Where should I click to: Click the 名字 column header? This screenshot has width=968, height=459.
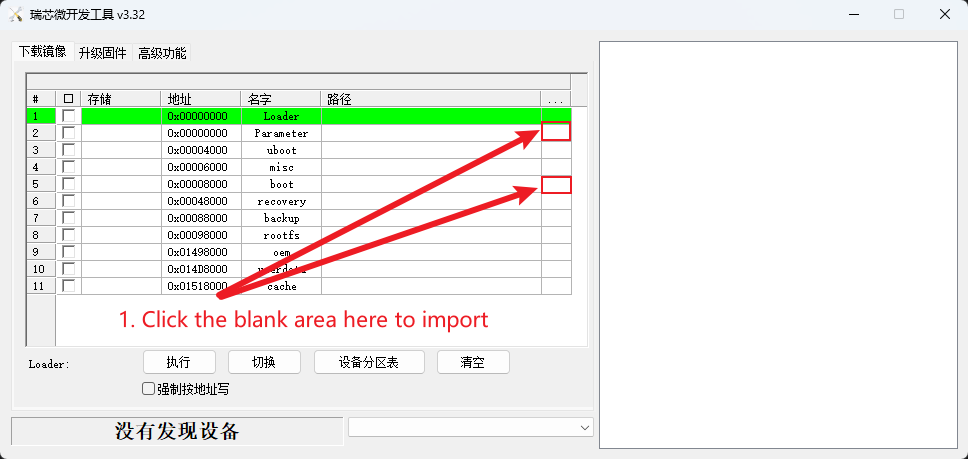pyautogui.click(x=281, y=99)
